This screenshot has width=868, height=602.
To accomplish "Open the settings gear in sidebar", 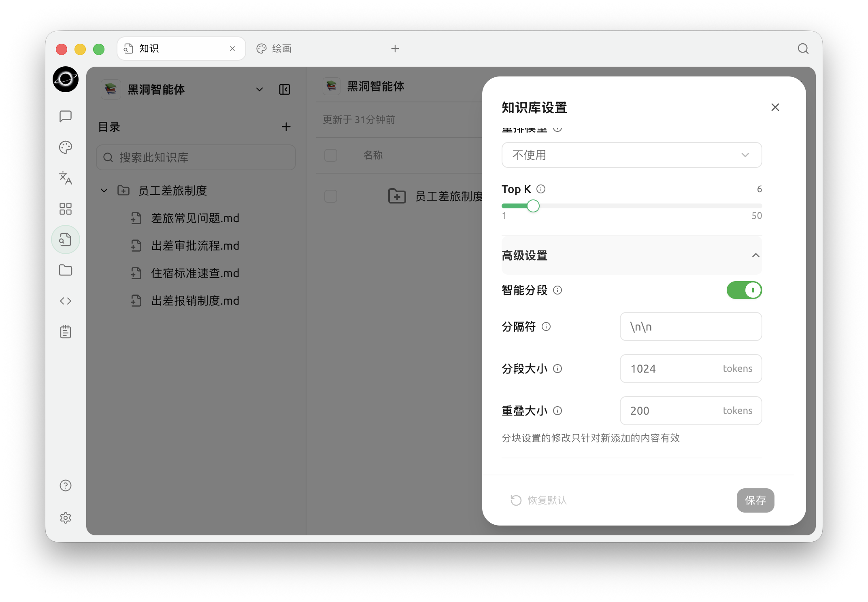I will click(x=66, y=518).
